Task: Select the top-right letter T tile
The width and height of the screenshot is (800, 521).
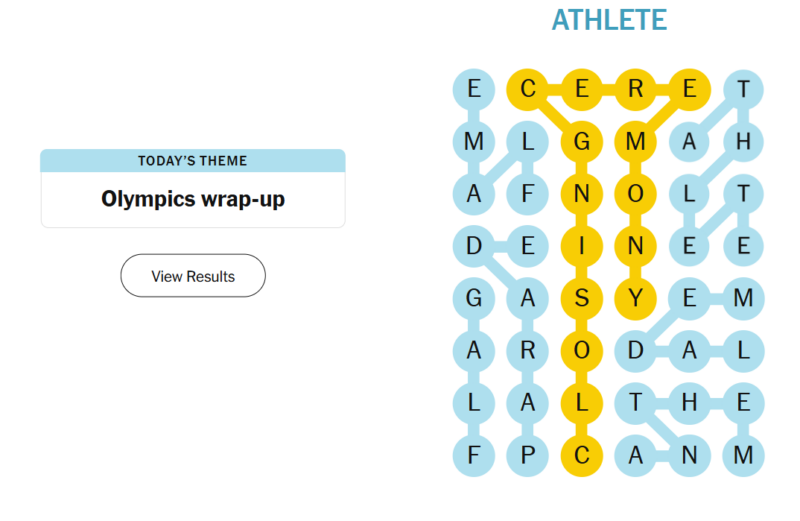Action: pyautogui.click(x=743, y=90)
